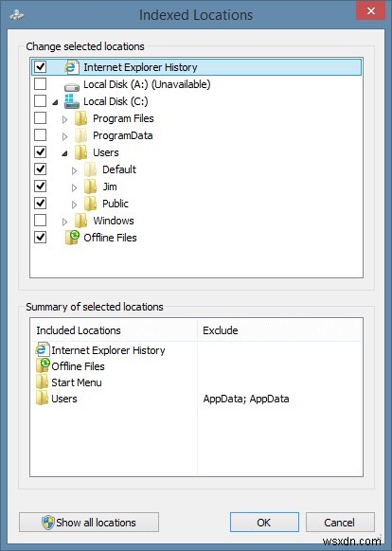This screenshot has height=551, width=392.
Task: Check the Local Disk (C:) checkbox
Action: [41, 101]
